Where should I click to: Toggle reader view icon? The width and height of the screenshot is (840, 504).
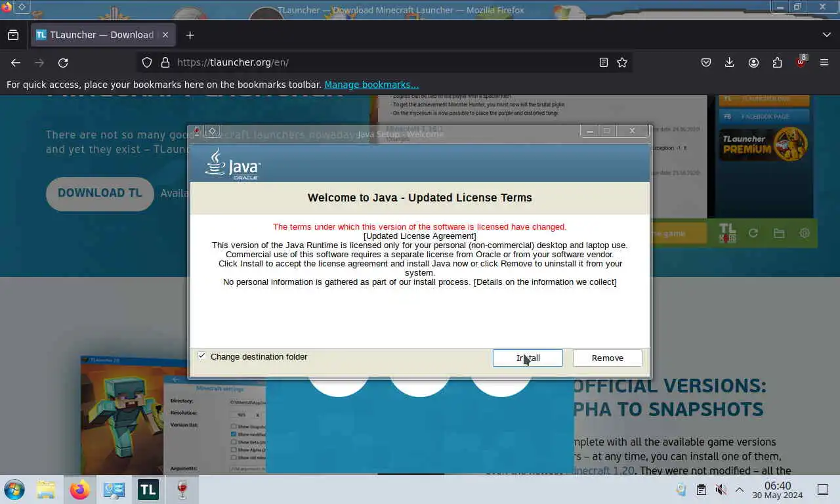(603, 62)
